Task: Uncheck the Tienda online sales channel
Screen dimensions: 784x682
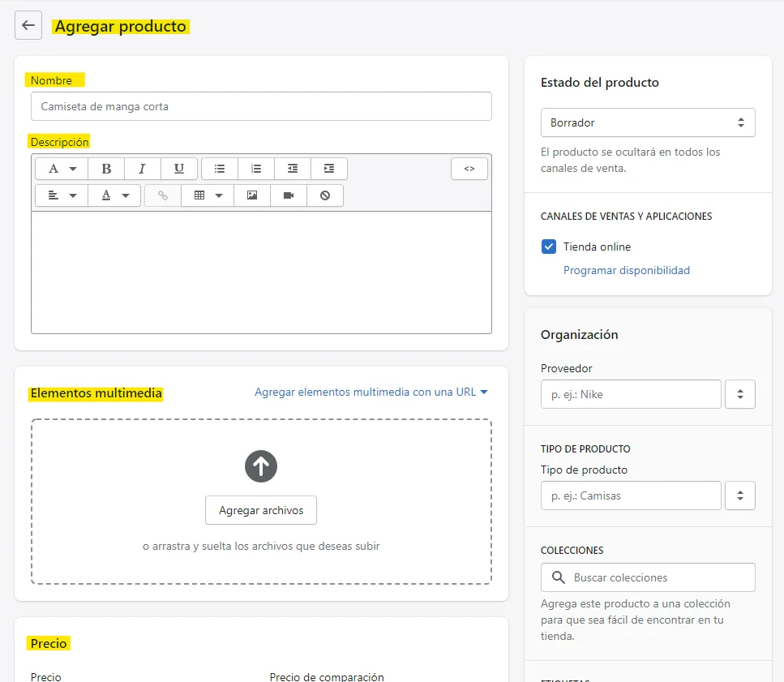Action: (550, 247)
